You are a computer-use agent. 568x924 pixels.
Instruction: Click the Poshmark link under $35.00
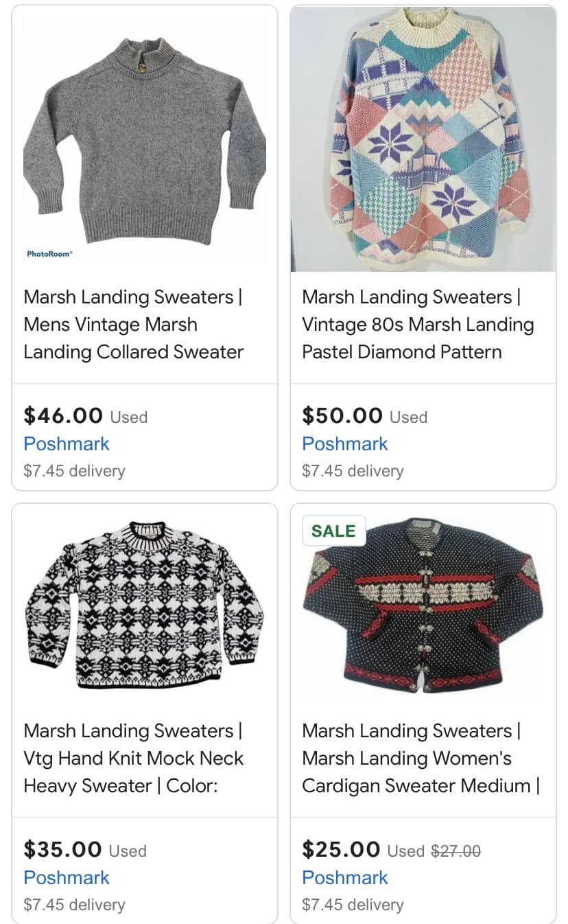pos(67,877)
